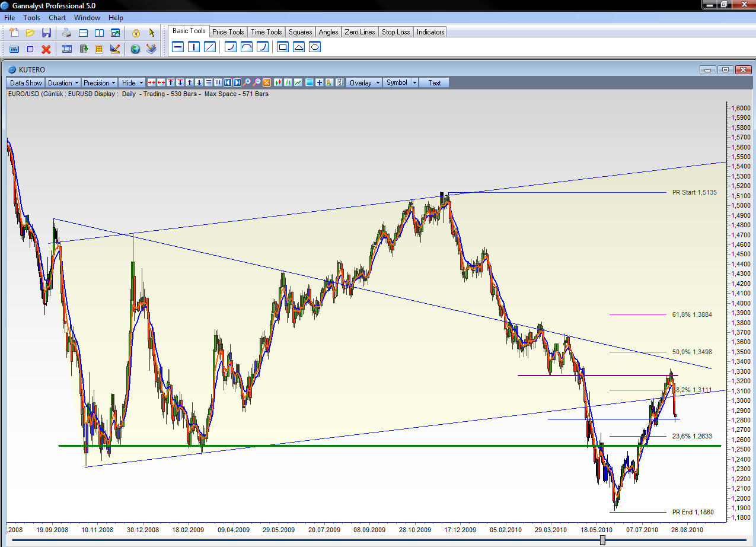756x547 pixels.
Task: Expand the Precision dropdown
Action: tap(99, 83)
